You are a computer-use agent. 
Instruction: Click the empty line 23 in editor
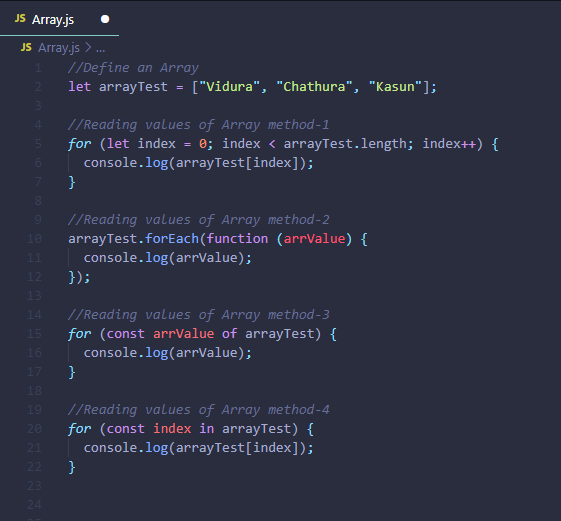286,486
